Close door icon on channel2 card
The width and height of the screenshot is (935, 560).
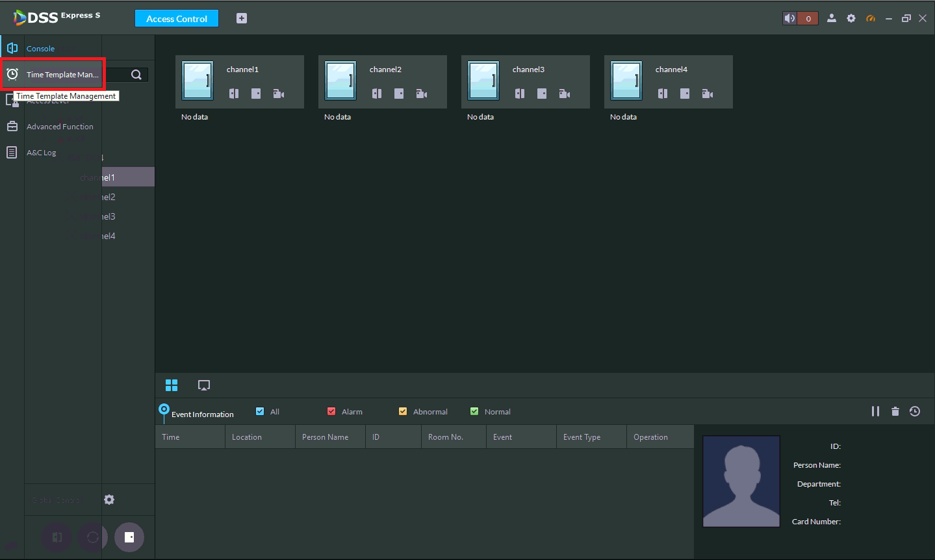[399, 94]
